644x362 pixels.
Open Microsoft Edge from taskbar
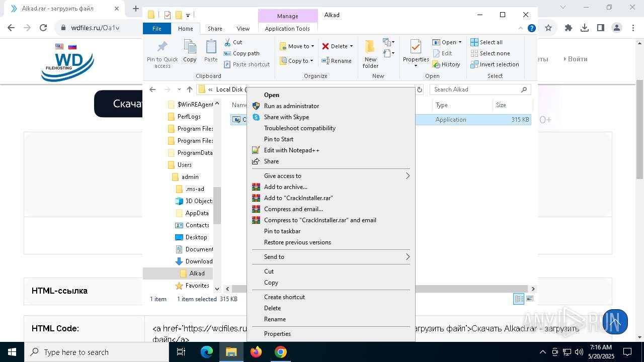pyautogui.click(x=207, y=352)
